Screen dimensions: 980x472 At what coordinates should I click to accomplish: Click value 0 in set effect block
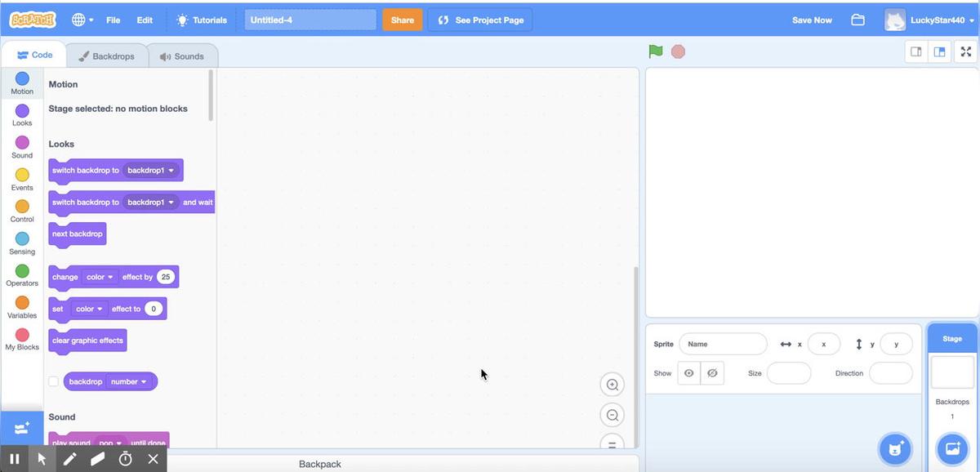pos(154,309)
